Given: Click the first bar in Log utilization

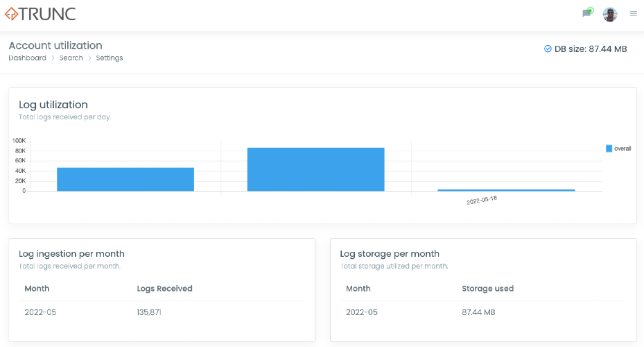Looking at the screenshot, I should tap(125, 179).
